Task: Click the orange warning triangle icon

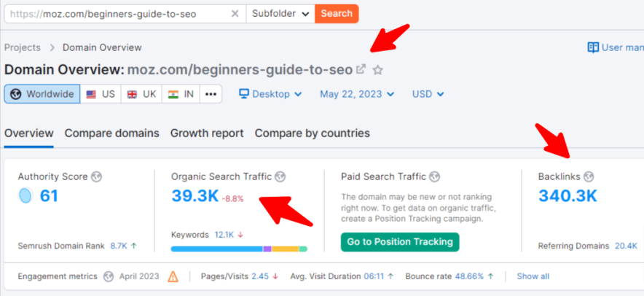Action: pos(173,276)
